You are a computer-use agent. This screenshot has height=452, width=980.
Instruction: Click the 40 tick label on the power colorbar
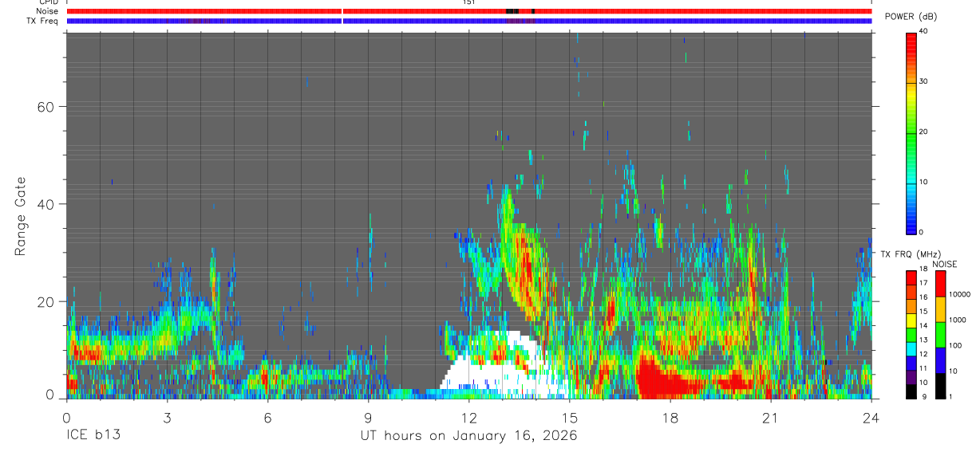923,31
